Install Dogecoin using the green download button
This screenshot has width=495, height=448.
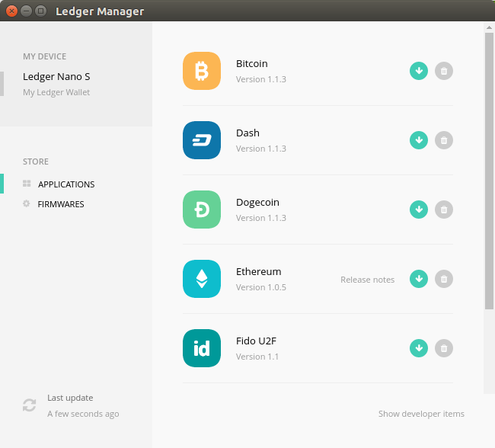[419, 210]
